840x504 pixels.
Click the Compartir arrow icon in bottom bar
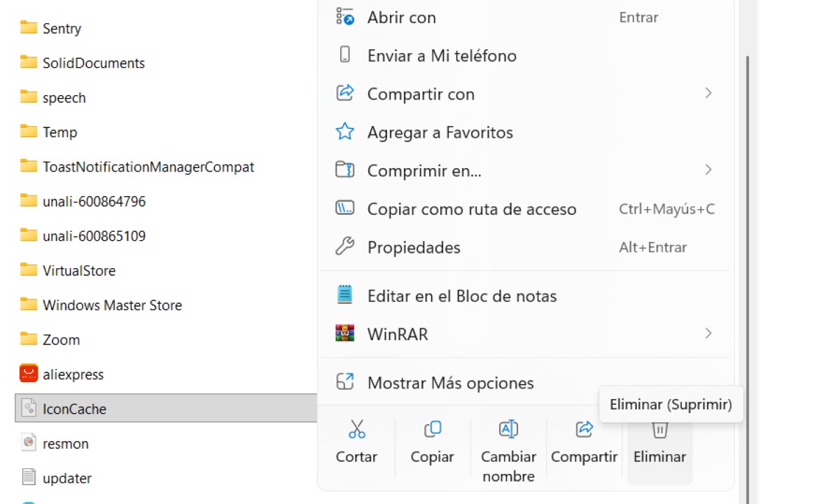pos(584,429)
